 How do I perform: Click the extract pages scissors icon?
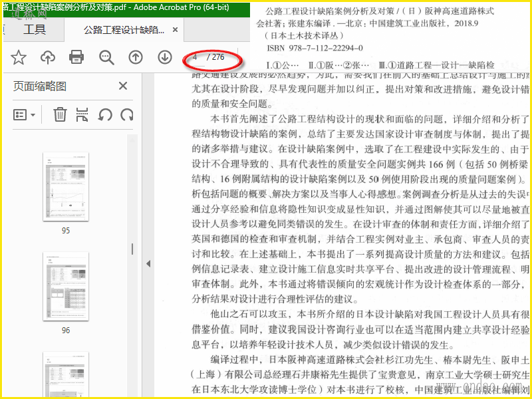(82, 114)
